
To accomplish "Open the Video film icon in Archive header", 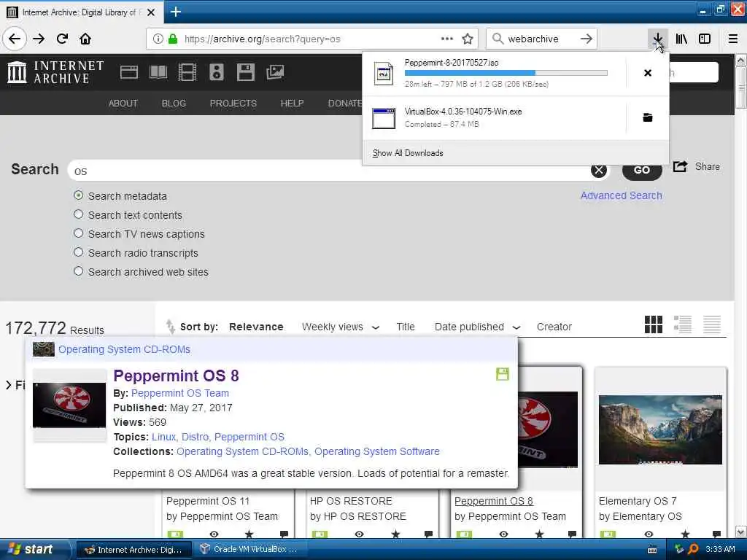I will tap(187, 72).
